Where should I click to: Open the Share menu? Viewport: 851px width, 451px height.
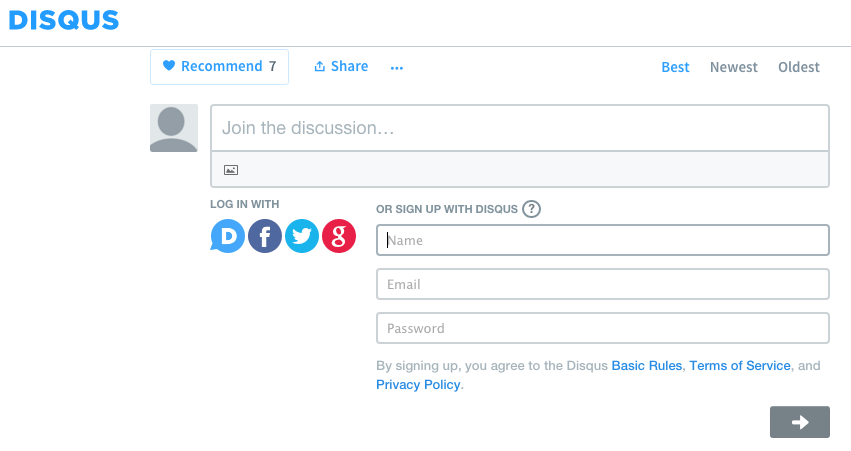click(341, 67)
